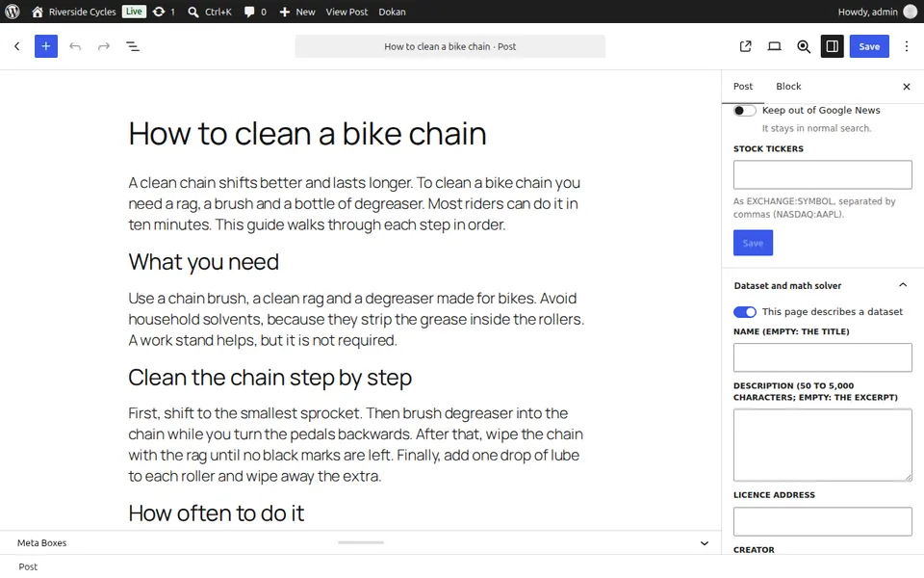Screen dimensions: 924x578
Task: Click the redo arrow icon
Action: tap(104, 46)
